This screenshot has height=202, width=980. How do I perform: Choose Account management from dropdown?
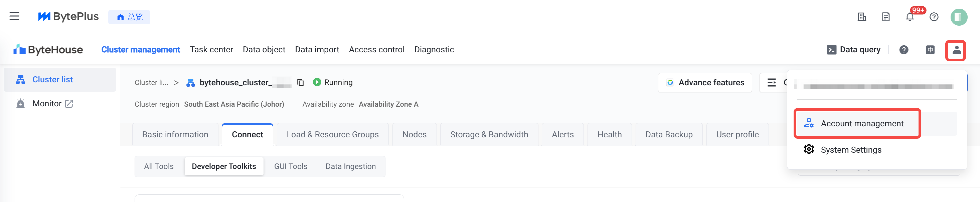[x=862, y=123]
